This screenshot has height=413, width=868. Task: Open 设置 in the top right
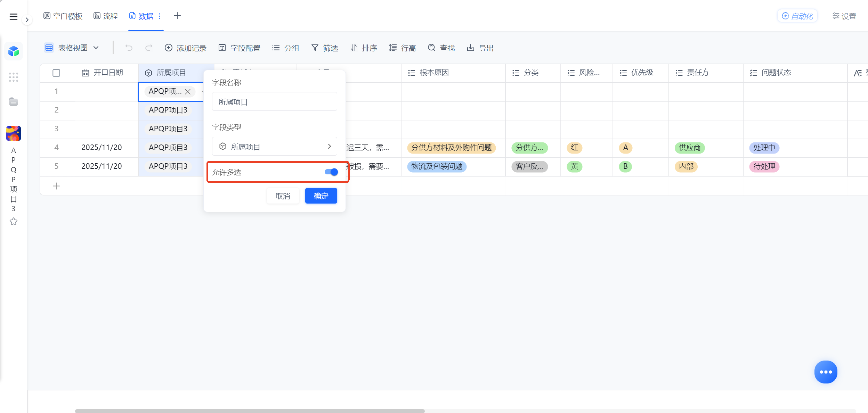[x=844, y=16]
